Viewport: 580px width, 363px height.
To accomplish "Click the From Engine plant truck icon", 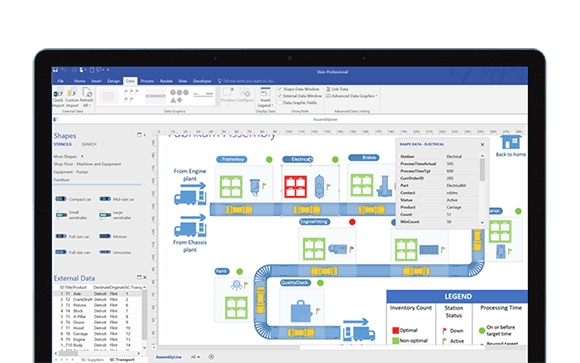I will pos(190,198).
